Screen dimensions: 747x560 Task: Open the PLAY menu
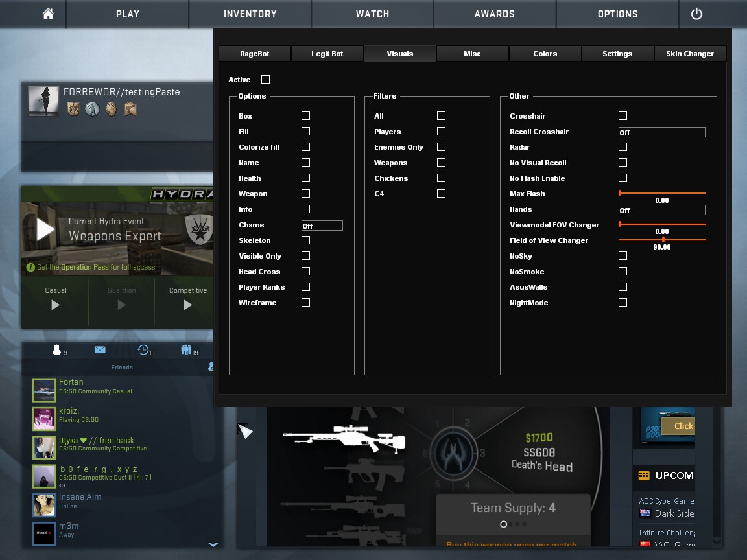128,14
